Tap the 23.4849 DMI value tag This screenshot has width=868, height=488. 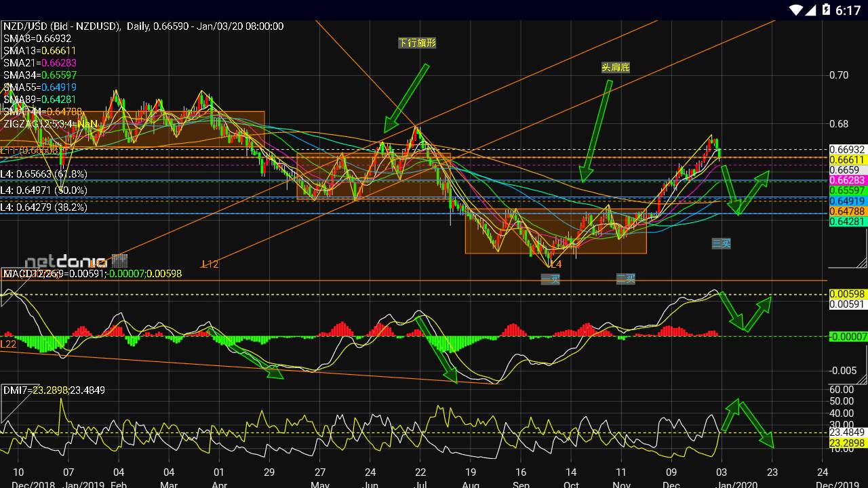point(848,432)
